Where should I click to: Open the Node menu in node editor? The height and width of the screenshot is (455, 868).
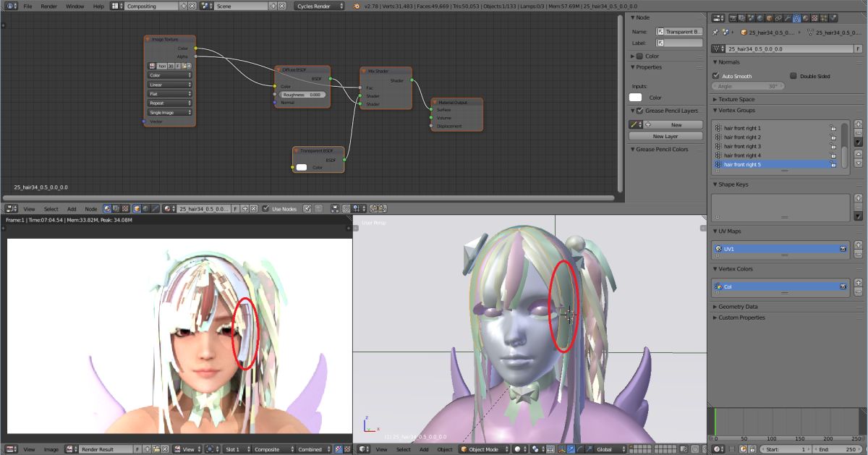pos(91,208)
